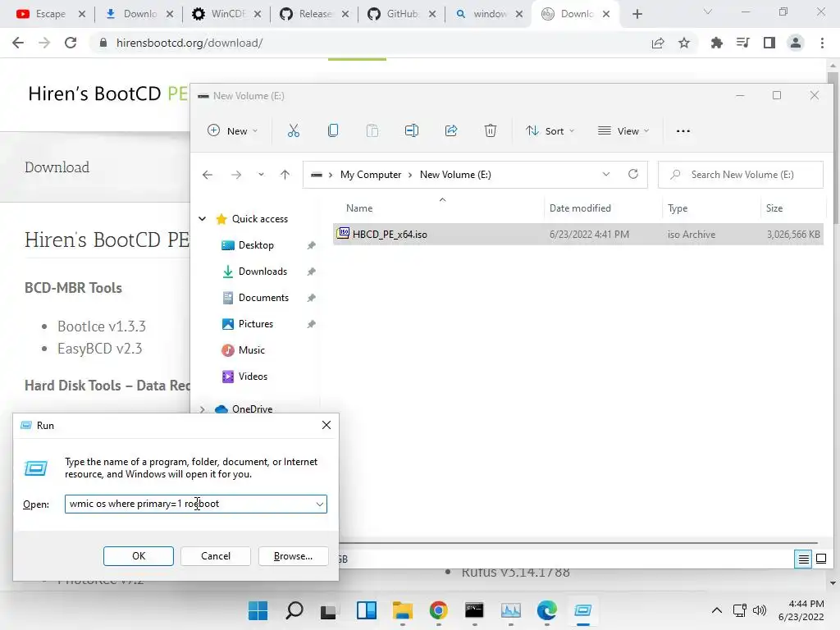Switch to the window search tab
The width and height of the screenshot is (840, 630).
pyautogui.click(x=489, y=14)
